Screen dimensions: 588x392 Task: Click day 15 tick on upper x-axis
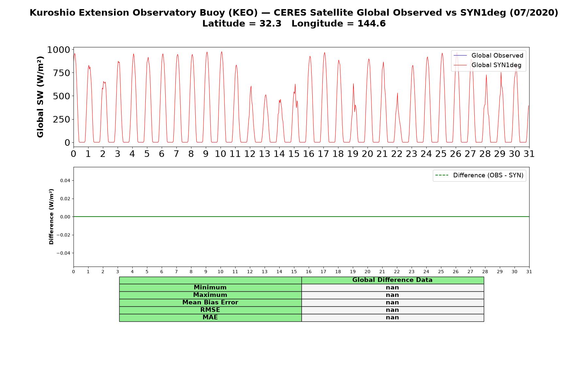(x=294, y=154)
